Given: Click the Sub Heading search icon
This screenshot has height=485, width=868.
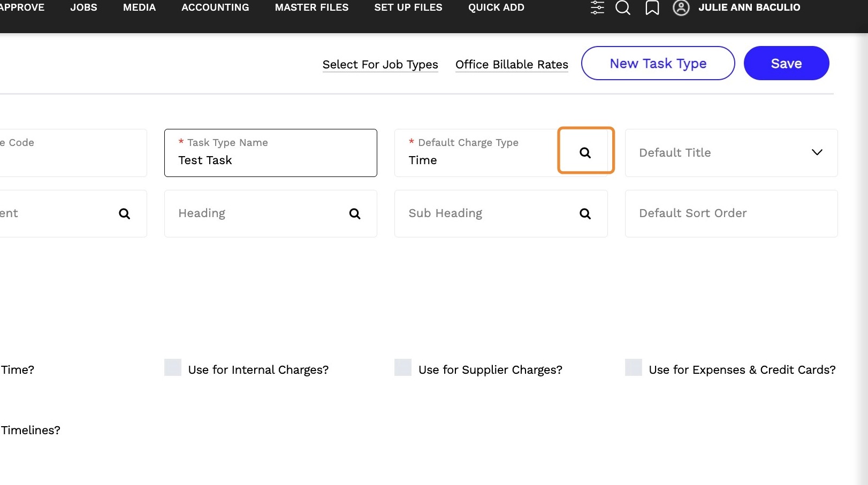Looking at the screenshot, I should (x=585, y=214).
